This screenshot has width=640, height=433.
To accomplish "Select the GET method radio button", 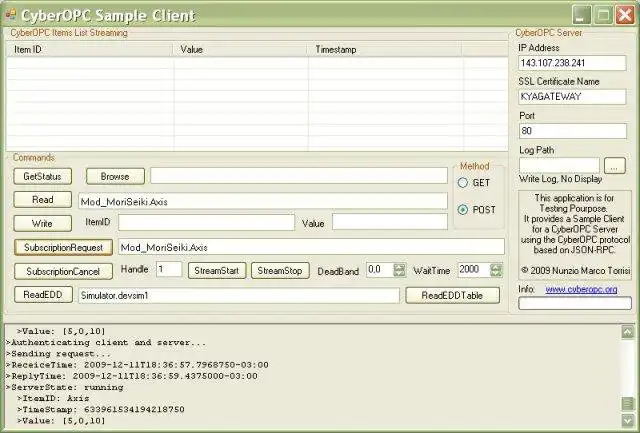I will pos(462,182).
